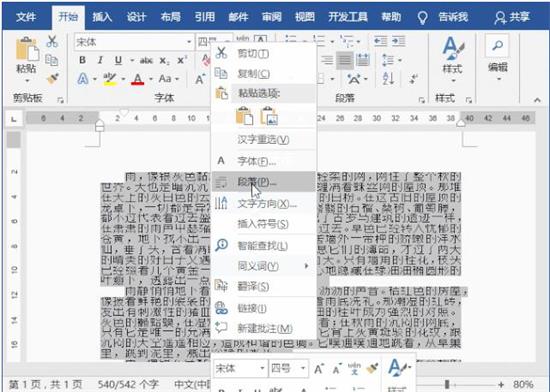Select paste as picture option icon
This screenshot has height=392, width=550.
point(268,116)
